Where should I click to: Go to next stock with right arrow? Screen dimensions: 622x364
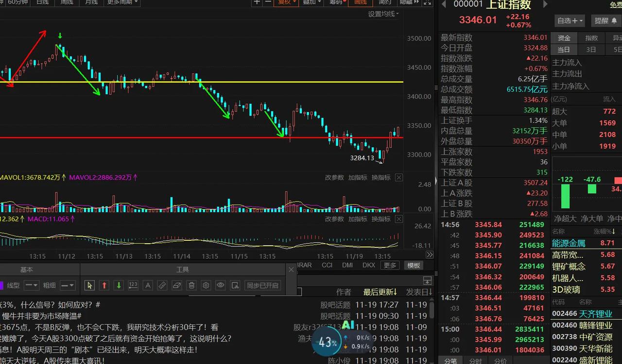545,4
